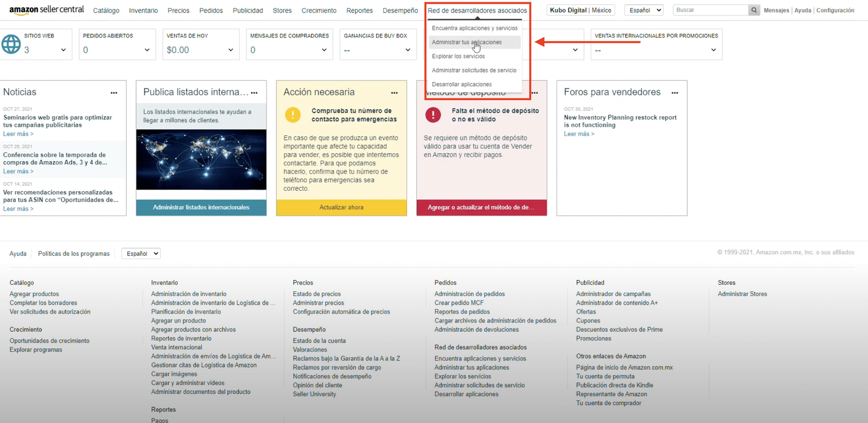868x423 pixels.
Task: Click the search magnifier button
Action: pos(754,10)
